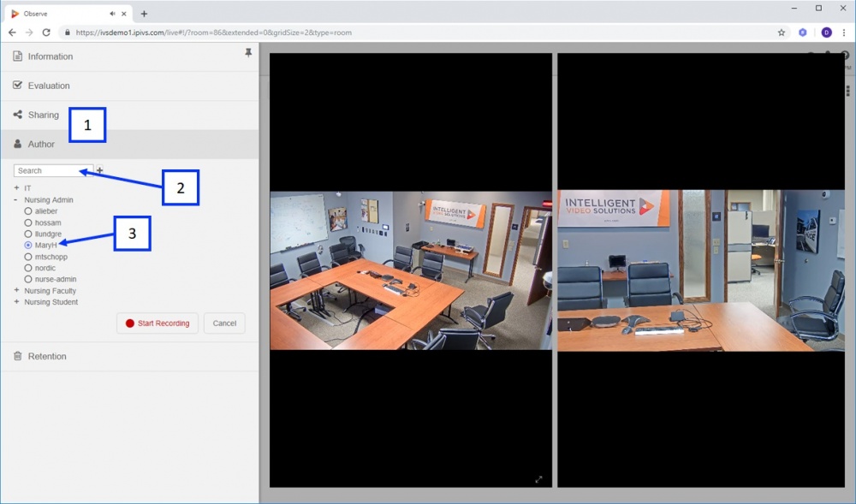Expand the Nursing Faculty group
The image size is (856, 504).
coord(16,290)
